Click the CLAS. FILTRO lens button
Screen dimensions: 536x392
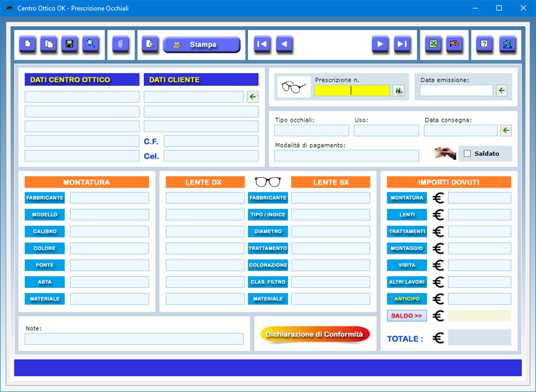click(x=268, y=282)
